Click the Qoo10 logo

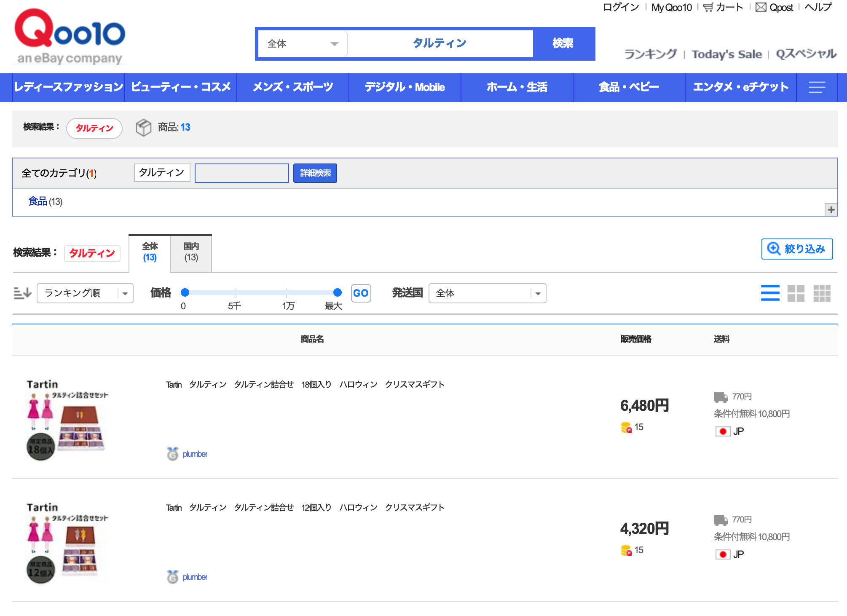point(70,36)
